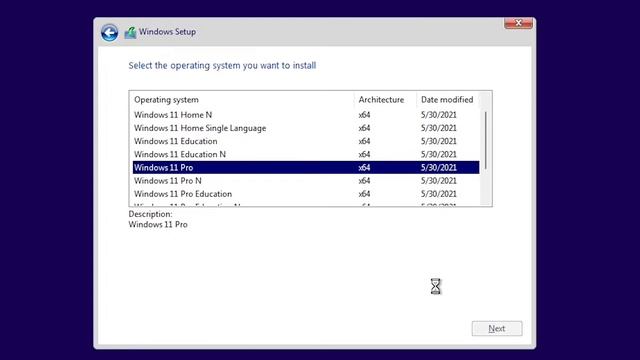
Task: Click the Date modified column header
Action: click(447, 100)
